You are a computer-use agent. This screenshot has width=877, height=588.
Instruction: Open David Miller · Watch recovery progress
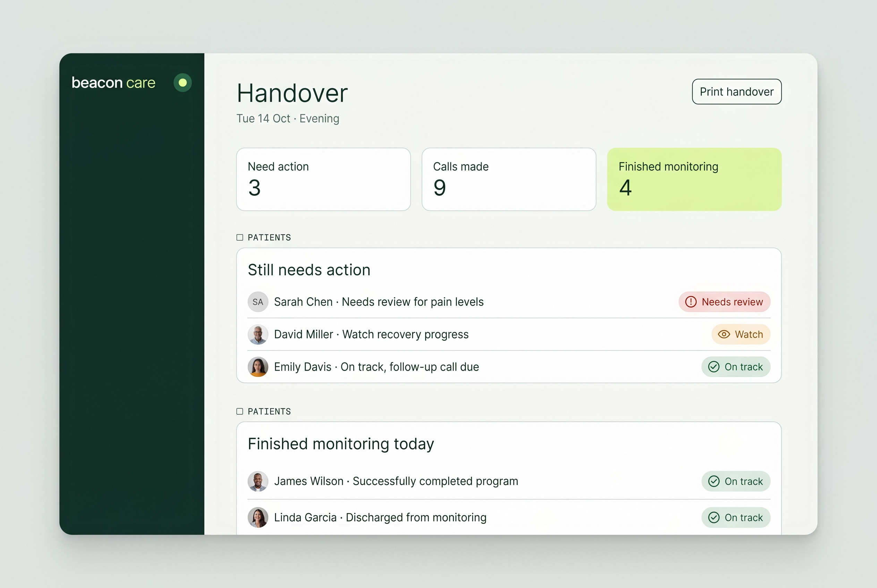point(509,335)
